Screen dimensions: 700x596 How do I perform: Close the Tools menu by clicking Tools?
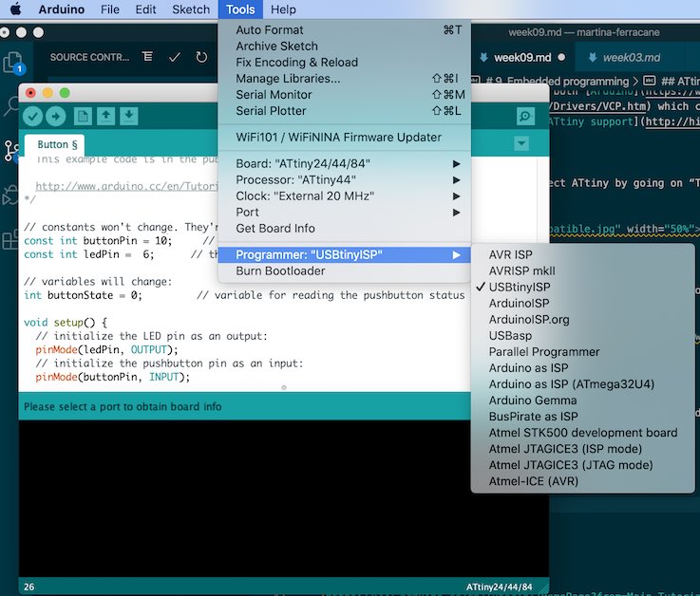click(240, 9)
